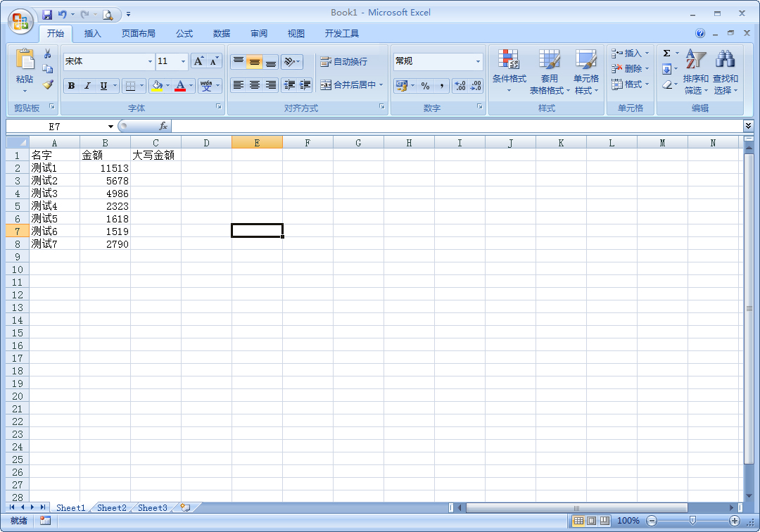The width and height of the screenshot is (760, 532).
Task: Open 排序和筛选 sort and filter menu
Action: [695, 71]
